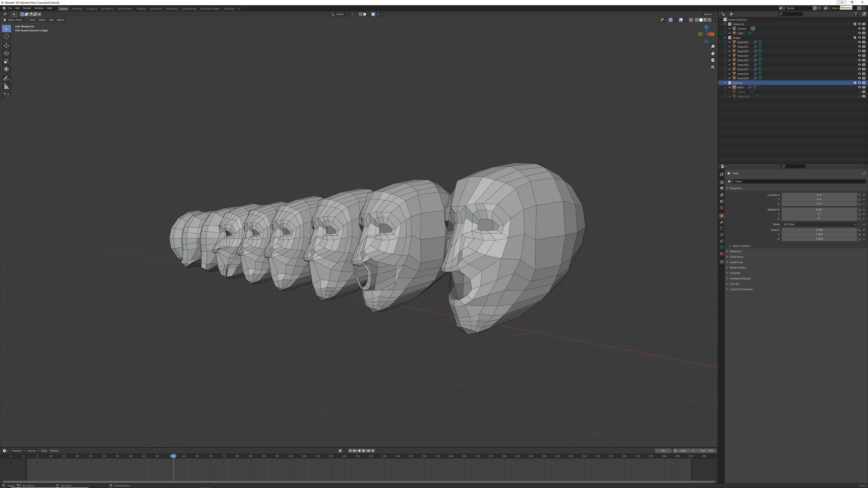868x488 pixels.
Task: Switch viewport to rendered shading sphere
Action: [710, 20]
